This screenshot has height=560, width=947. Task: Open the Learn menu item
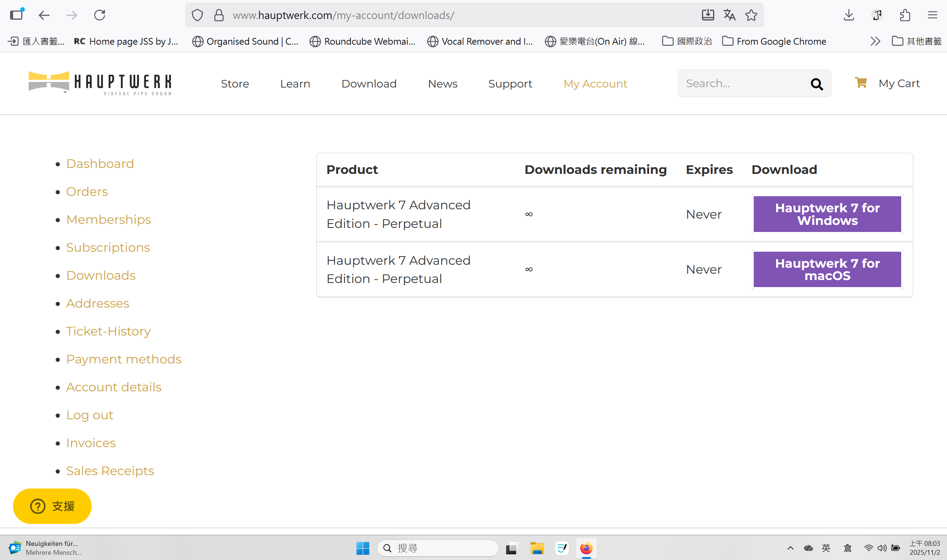[x=295, y=84]
